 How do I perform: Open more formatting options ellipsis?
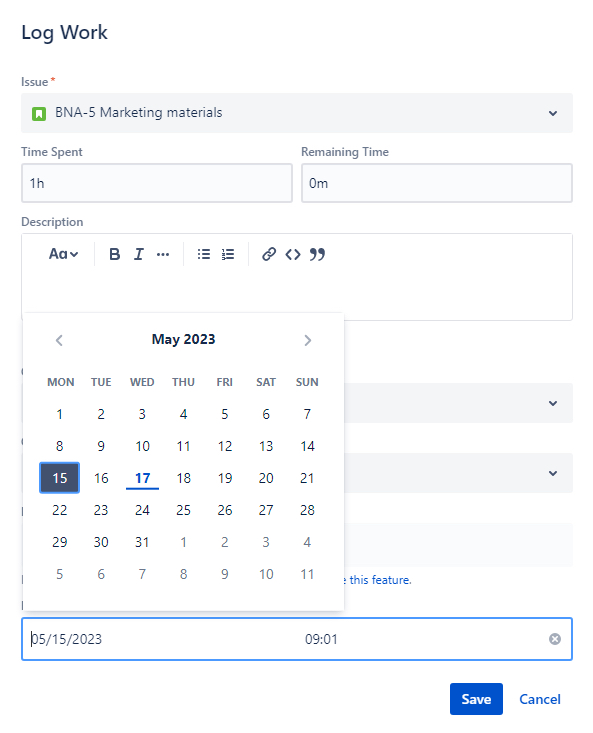[x=163, y=254]
